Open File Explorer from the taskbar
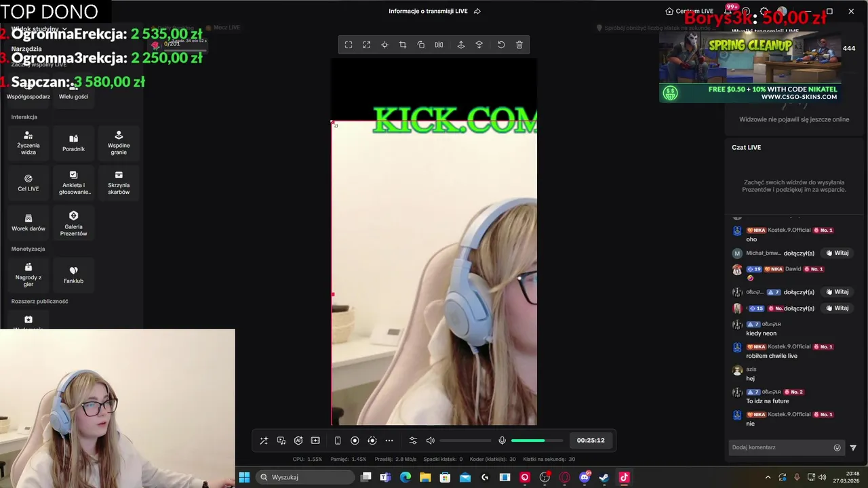This screenshot has height=488, width=868. click(425, 477)
